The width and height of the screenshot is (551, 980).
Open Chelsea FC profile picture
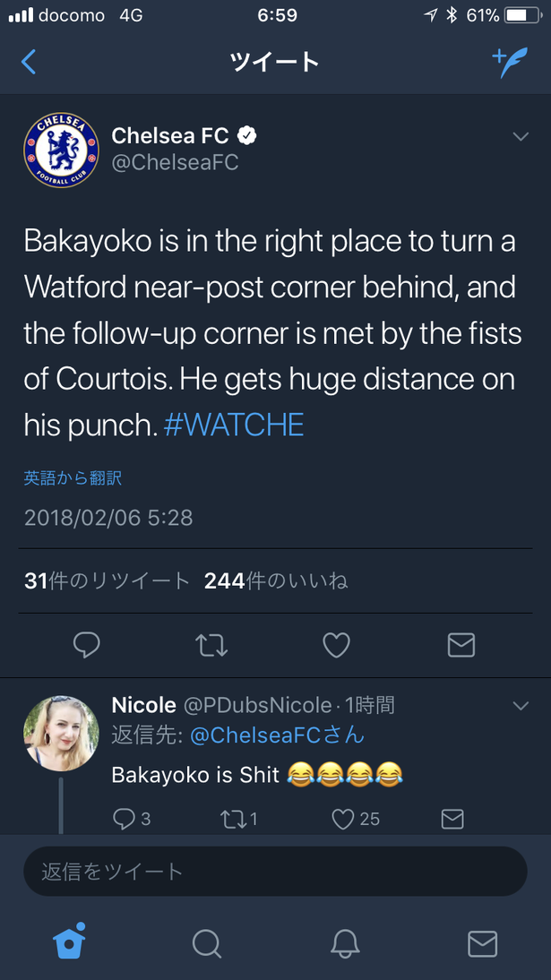[61, 150]
